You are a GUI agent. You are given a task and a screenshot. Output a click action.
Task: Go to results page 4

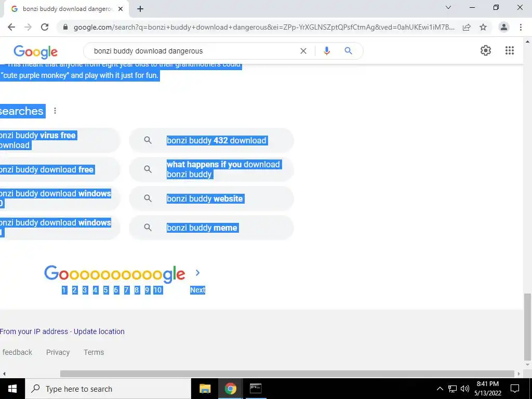(96, 290)
